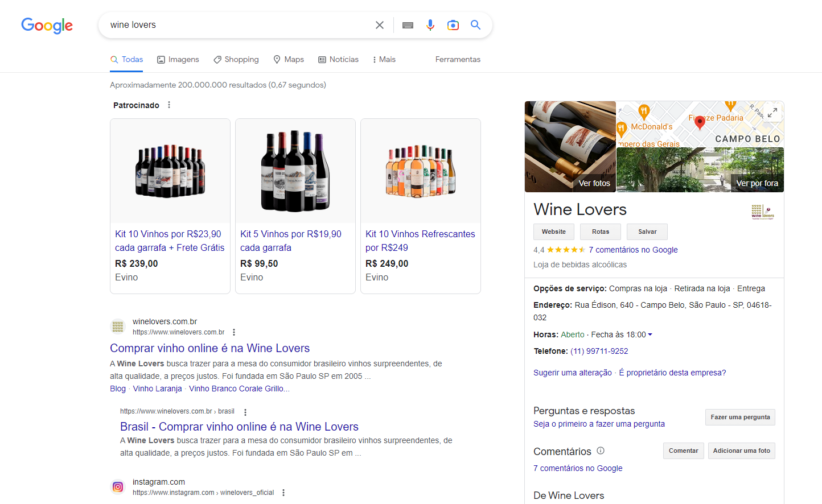822x504 pixels.
Task: Switch to the Imagens tab
Action: pos(178,59)
